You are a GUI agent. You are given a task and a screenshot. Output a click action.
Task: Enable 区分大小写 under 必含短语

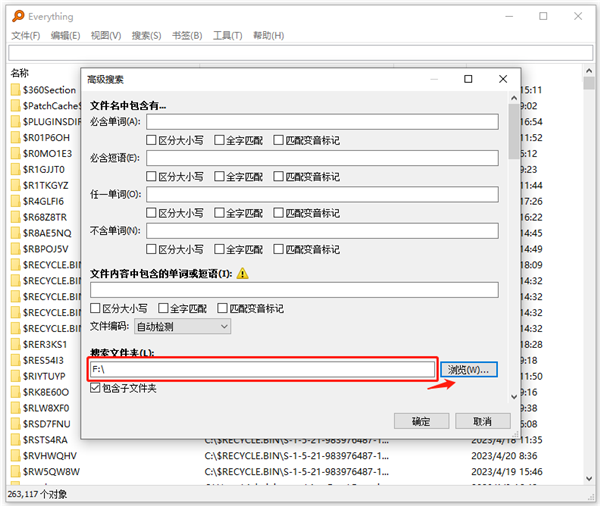[151, 176]
